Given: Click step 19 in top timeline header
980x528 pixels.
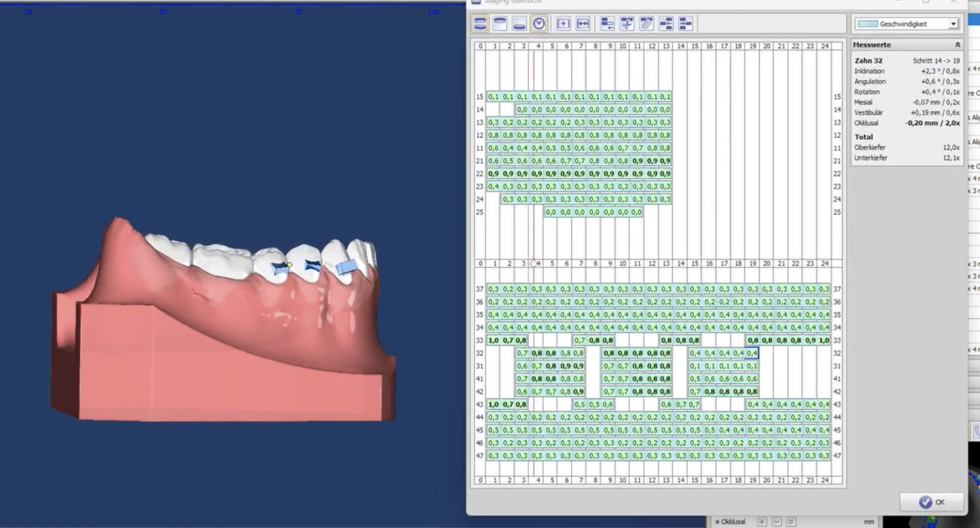Looking at the screenshot, I should 753,46.
